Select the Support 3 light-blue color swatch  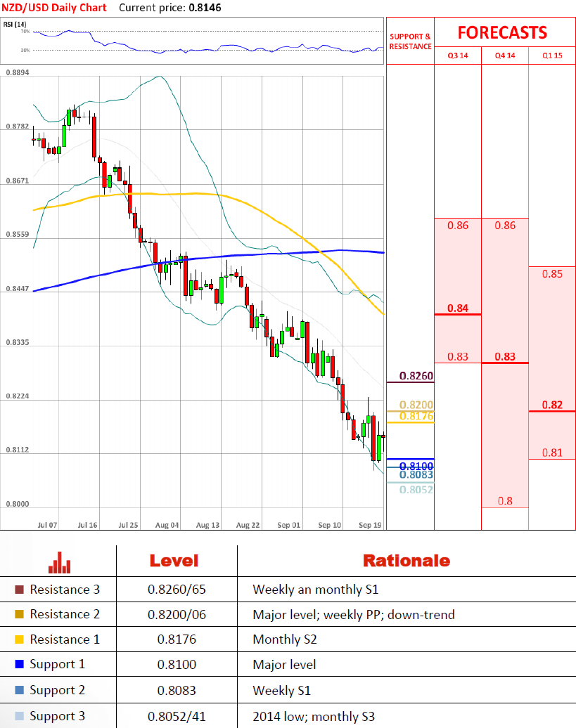(19, 716)
